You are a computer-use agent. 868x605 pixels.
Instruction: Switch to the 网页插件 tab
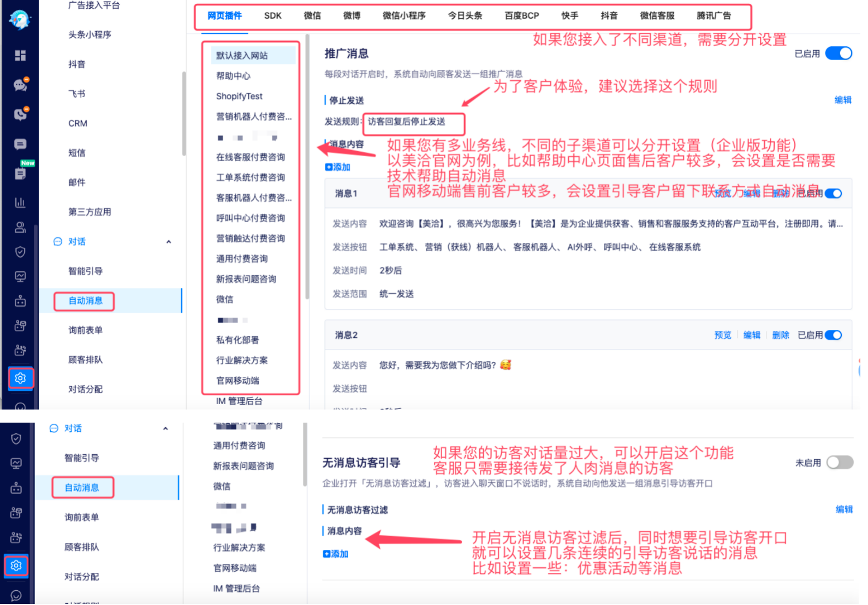coord(224,16)
